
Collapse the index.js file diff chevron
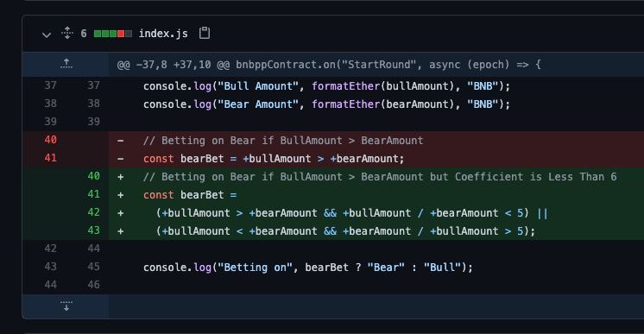pos(47,35)
